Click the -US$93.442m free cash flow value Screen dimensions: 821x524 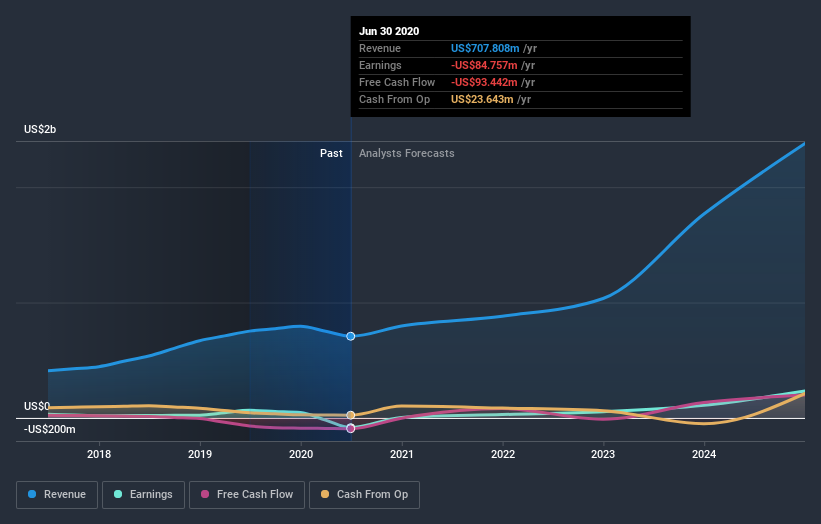coord(484,82)
